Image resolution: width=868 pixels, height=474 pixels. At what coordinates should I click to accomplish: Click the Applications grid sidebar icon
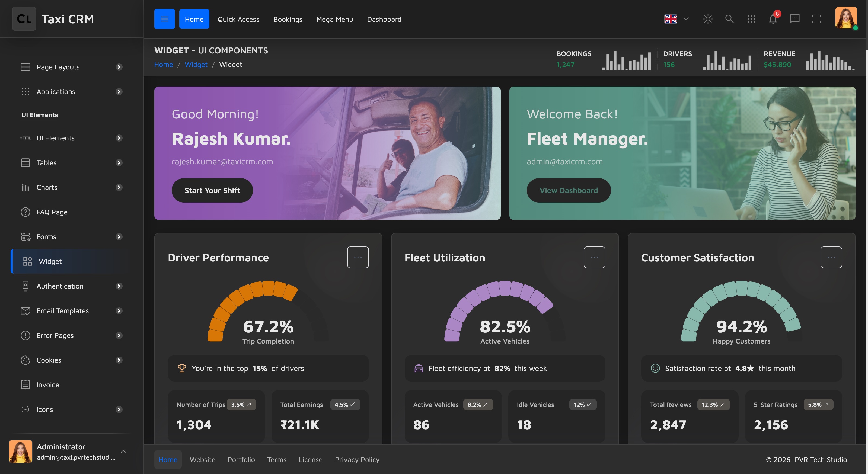[x=25, y=92]
